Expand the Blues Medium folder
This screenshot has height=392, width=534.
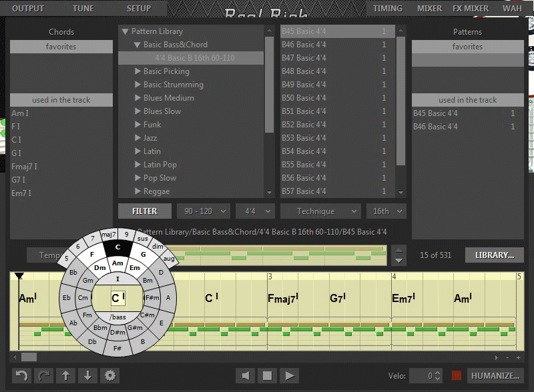pos(138,97)
